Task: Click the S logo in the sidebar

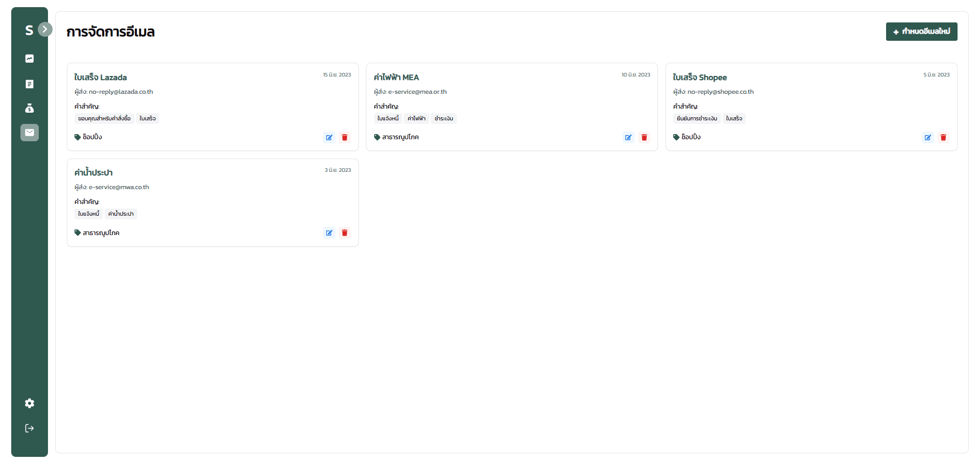Action: (x=29, y=31)
